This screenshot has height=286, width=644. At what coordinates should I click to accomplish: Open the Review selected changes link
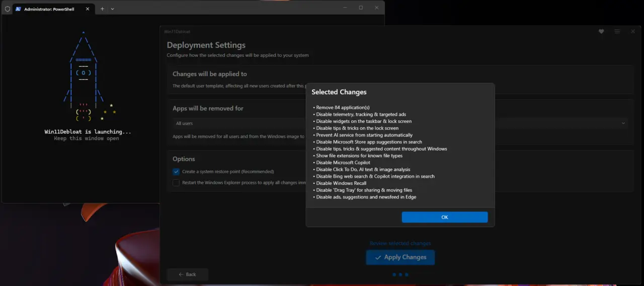400,243
